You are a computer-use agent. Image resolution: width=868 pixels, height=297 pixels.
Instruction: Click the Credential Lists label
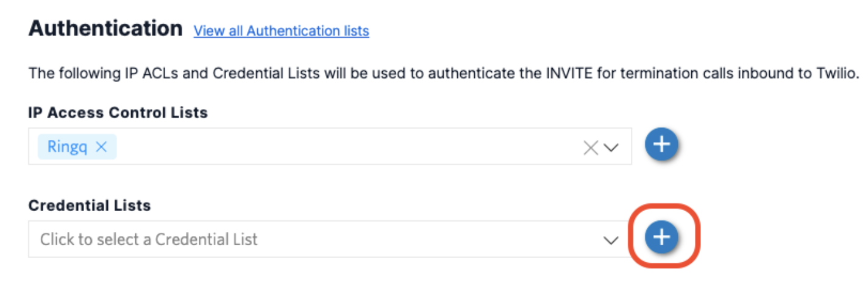coord(90,206)
